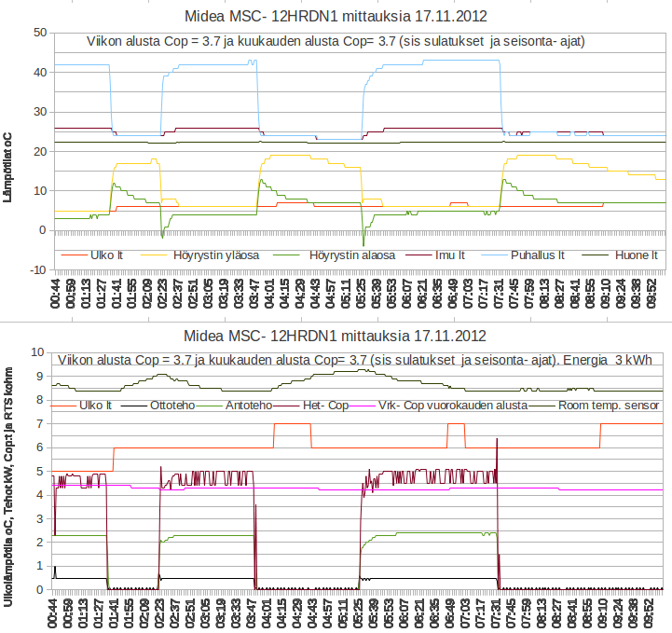672x633 pixels.
Task: Select the Het- Cop legend entry
Action: point(325,406)
